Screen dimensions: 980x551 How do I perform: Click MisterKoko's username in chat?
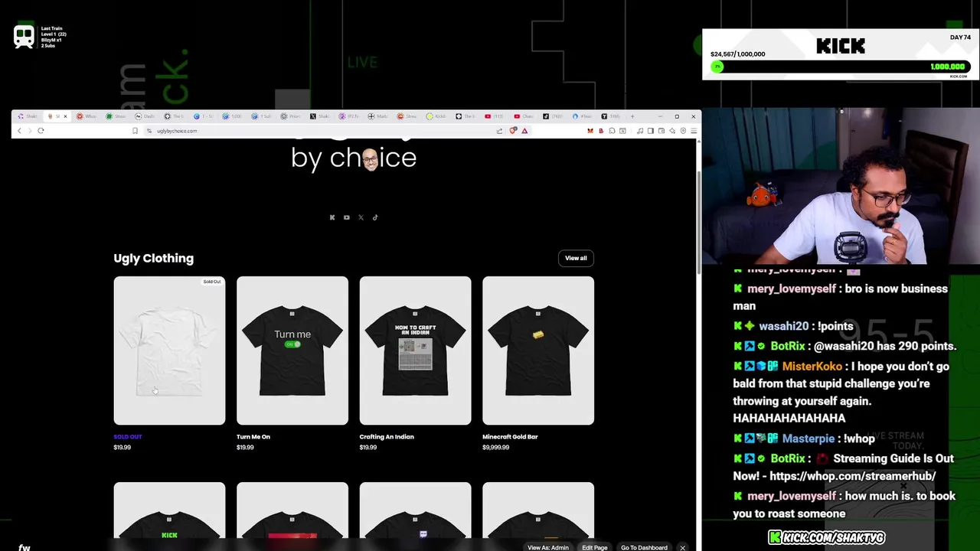812,367
